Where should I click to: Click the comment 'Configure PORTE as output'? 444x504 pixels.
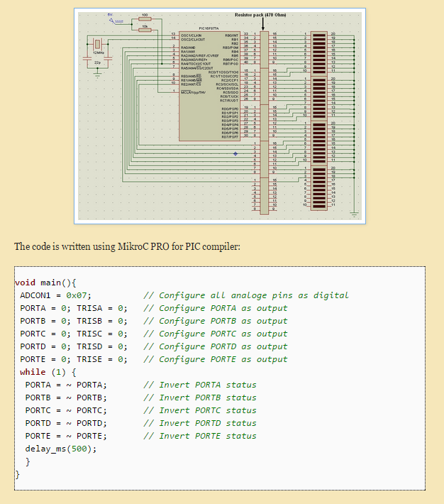coord(216,359)
